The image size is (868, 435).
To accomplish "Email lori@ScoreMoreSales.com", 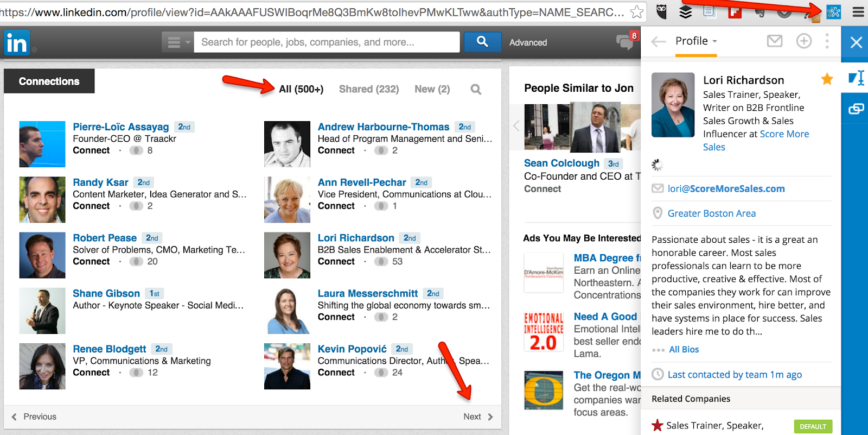I will (x=726, y=188).
